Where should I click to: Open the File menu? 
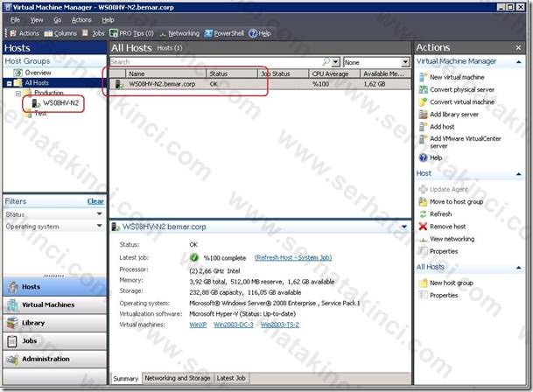tap(15, 20)
